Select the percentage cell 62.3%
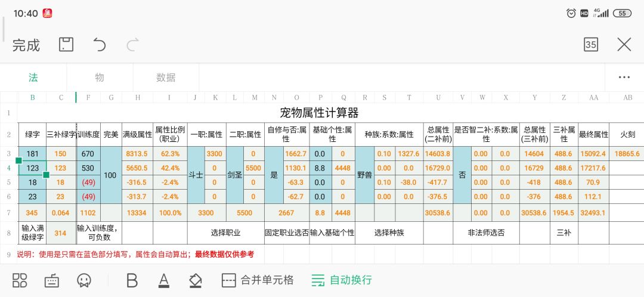The width and height of the screenshot is (644, 297). 170,154
